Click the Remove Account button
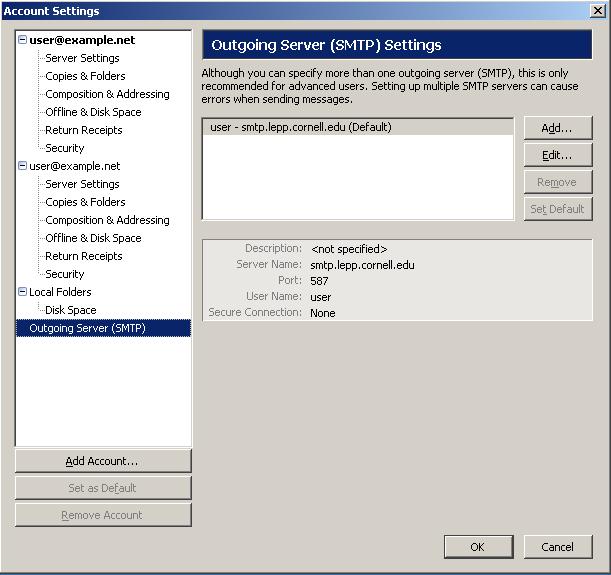611x575 pixels. (103, 515)
